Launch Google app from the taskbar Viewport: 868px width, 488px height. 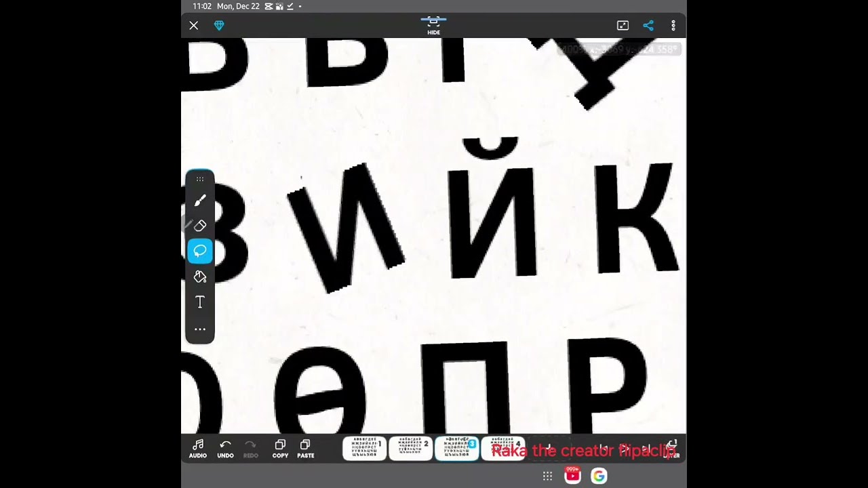pyautogui.click(x=599, y=476)
